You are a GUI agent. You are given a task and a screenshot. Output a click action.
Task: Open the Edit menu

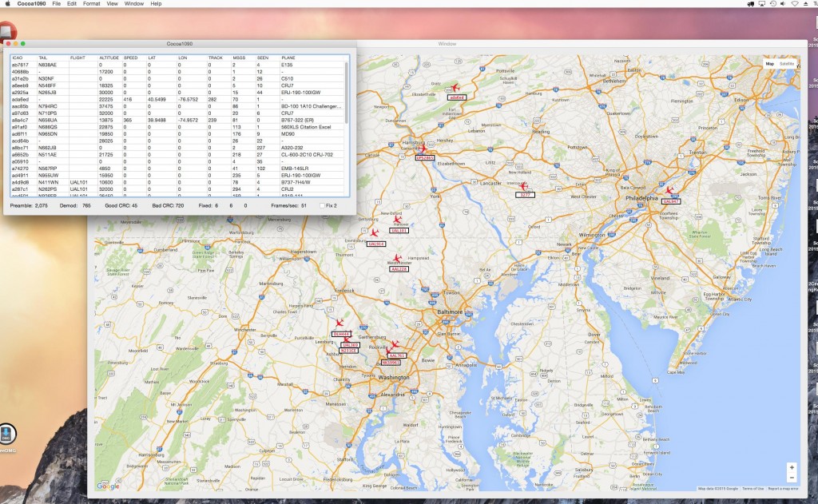coord(71,4)
